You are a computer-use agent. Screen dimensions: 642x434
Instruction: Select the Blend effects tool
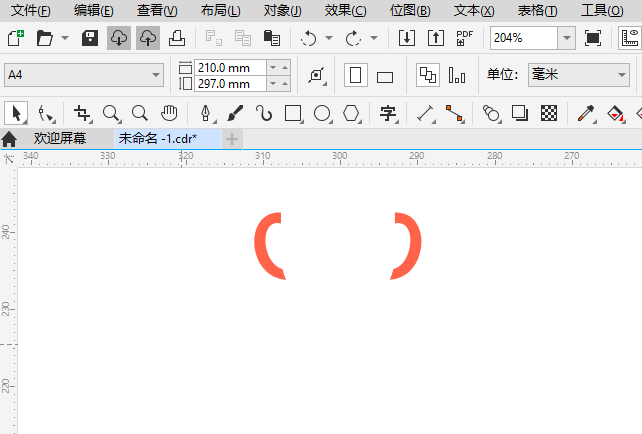pos(491,113)
